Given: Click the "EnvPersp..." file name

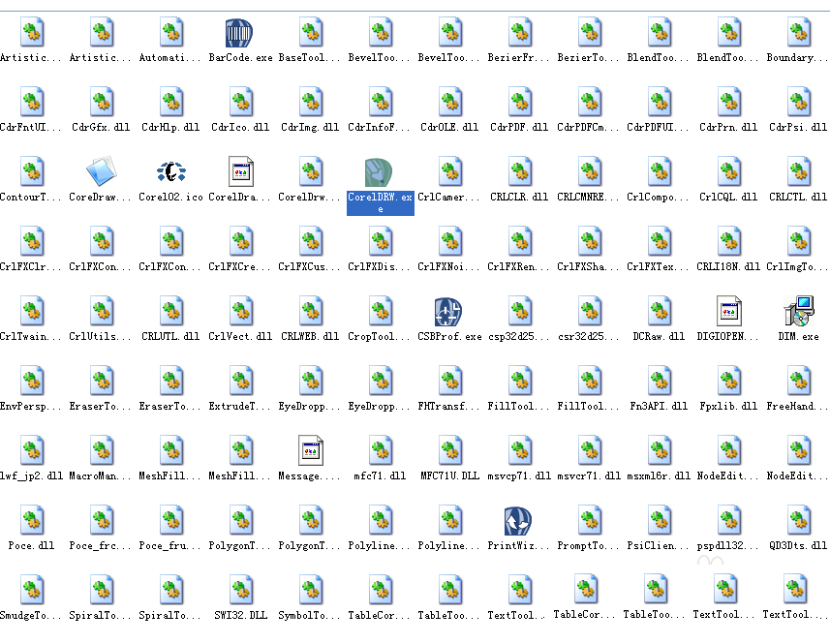Looking at the screenshot, I should [x=31, y=407].
